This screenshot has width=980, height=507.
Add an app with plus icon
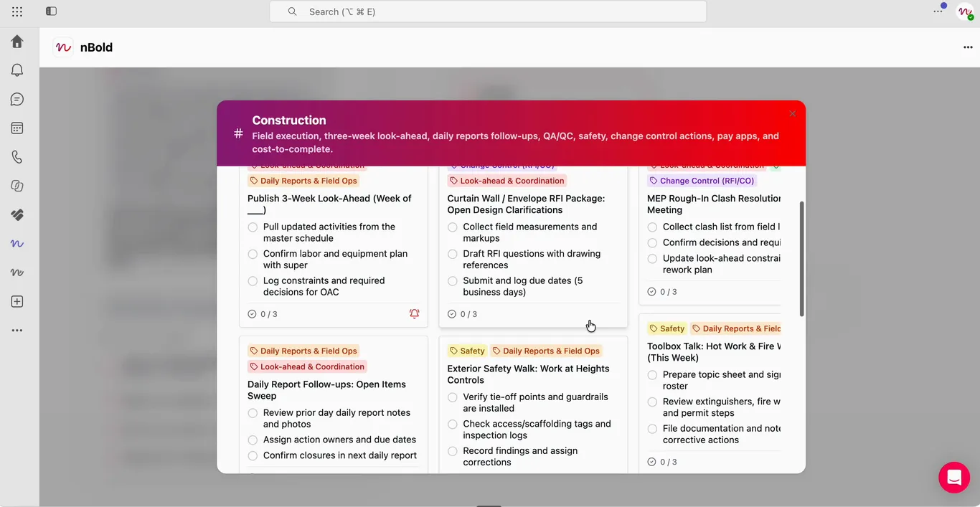tap(17, 302)
